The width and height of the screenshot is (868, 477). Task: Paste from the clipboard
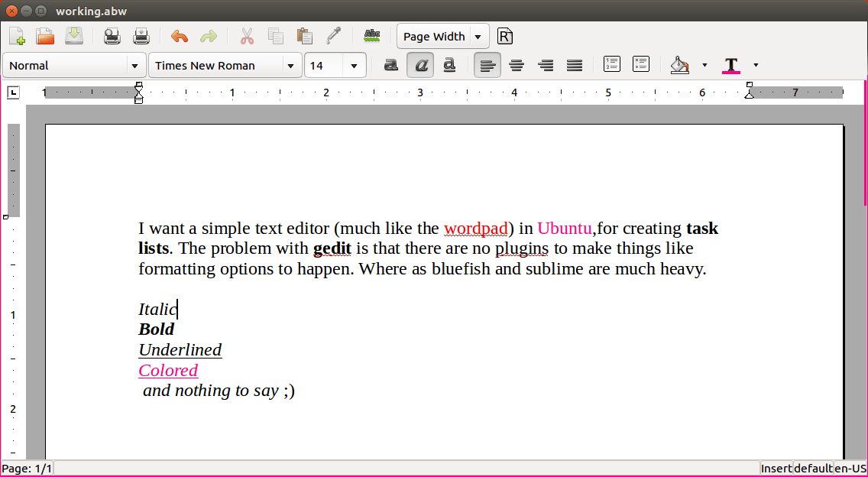point(304,37)
